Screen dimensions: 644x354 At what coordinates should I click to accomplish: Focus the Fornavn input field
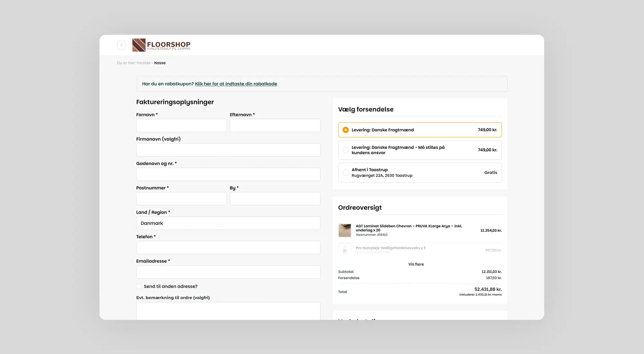point(181,126)
